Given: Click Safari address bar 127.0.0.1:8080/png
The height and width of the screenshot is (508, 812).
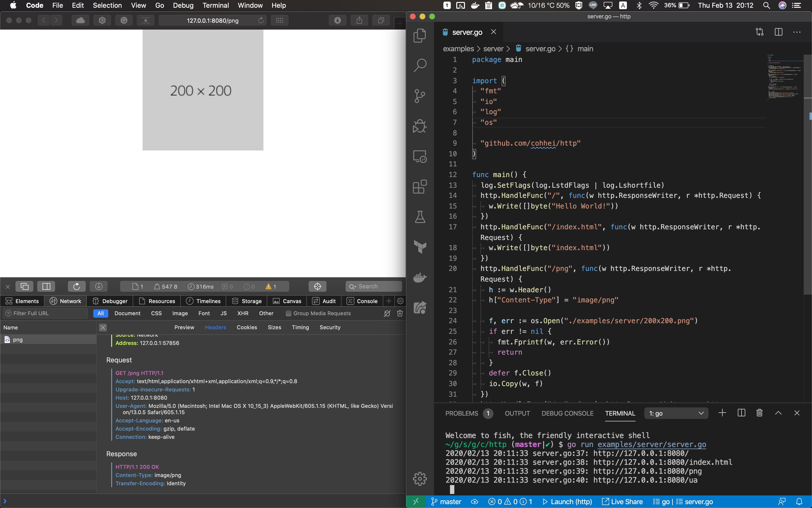Looking at the screenshot, I should pos(213,21).
